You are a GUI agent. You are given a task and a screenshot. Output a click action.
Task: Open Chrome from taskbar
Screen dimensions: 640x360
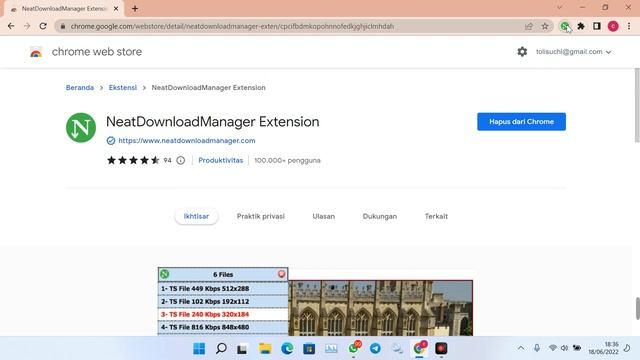tap(419, 349)
